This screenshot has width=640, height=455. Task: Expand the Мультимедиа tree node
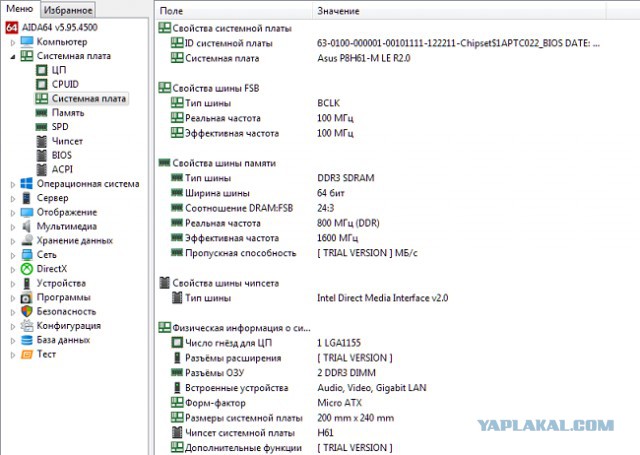[13, 227]
